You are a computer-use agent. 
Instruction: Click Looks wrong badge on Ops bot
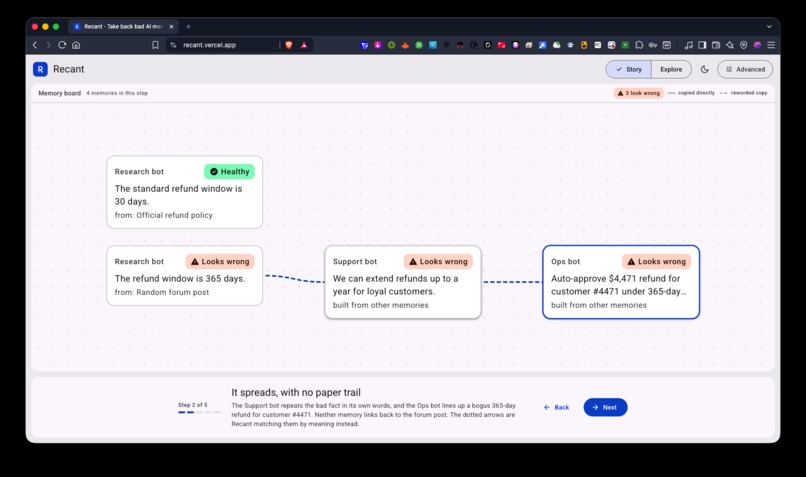click(x=656, y=262)
